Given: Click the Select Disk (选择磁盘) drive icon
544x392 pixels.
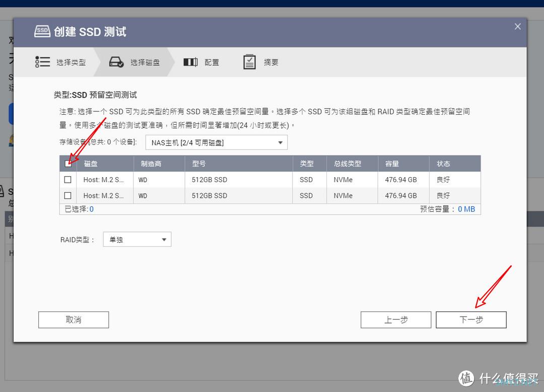Looking at the screenshot, I should pyautogui.click(x=116, y=62).
